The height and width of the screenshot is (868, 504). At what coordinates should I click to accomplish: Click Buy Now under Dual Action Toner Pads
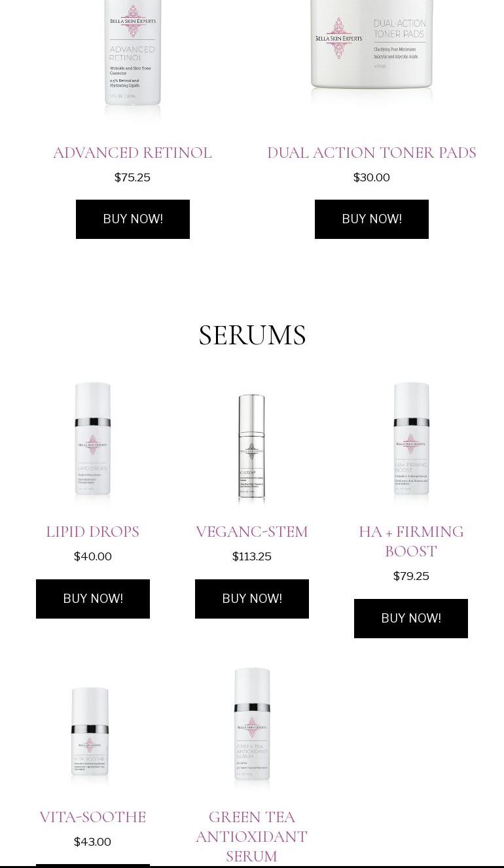click(372, 219)
